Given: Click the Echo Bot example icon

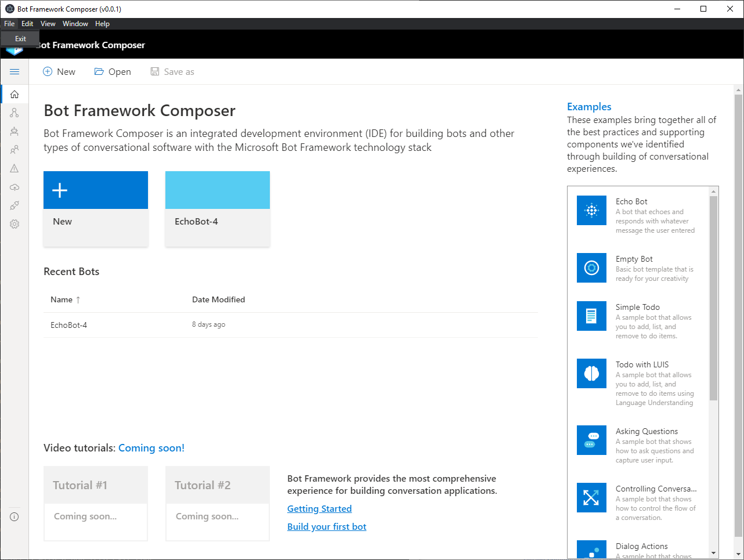Looking at the screenshot, I should click(591, 210).
